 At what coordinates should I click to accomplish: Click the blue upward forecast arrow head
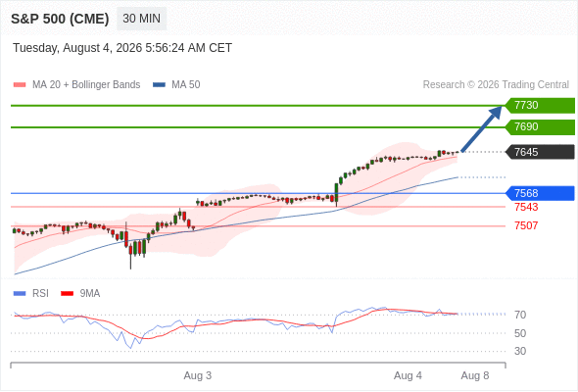click(495, 113)
